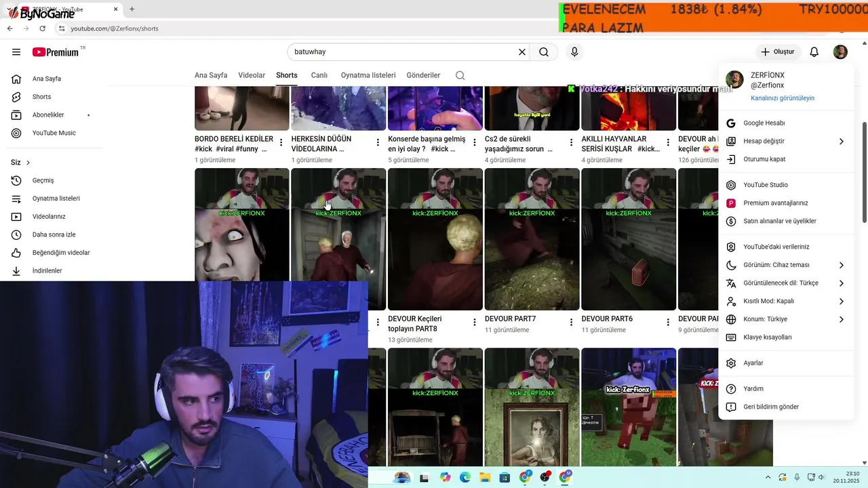
Task: Open Google Hesabı menu entry
Action: 786,123
